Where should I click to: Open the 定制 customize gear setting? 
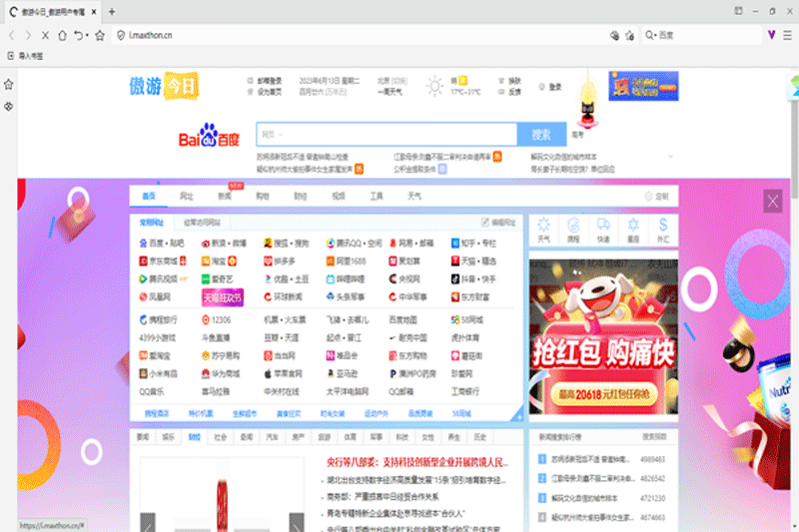pyautogui.click(x=656, y=197)
